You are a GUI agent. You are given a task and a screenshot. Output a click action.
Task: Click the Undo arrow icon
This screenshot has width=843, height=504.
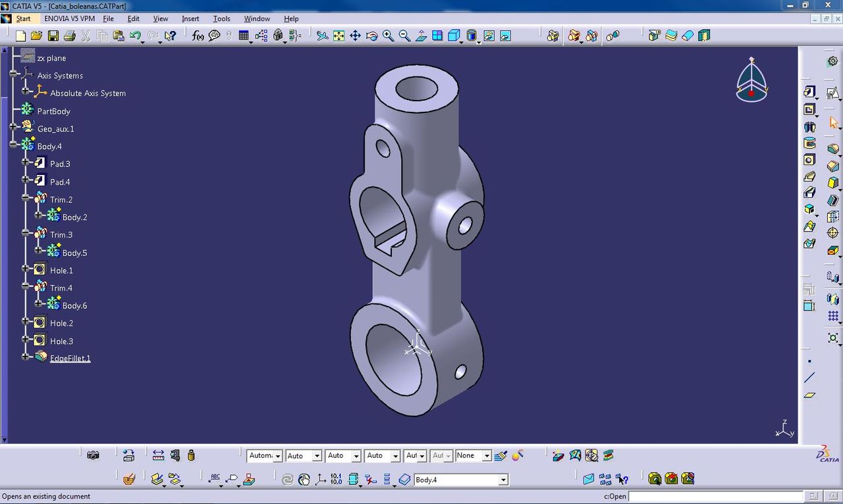coord(136,36)
